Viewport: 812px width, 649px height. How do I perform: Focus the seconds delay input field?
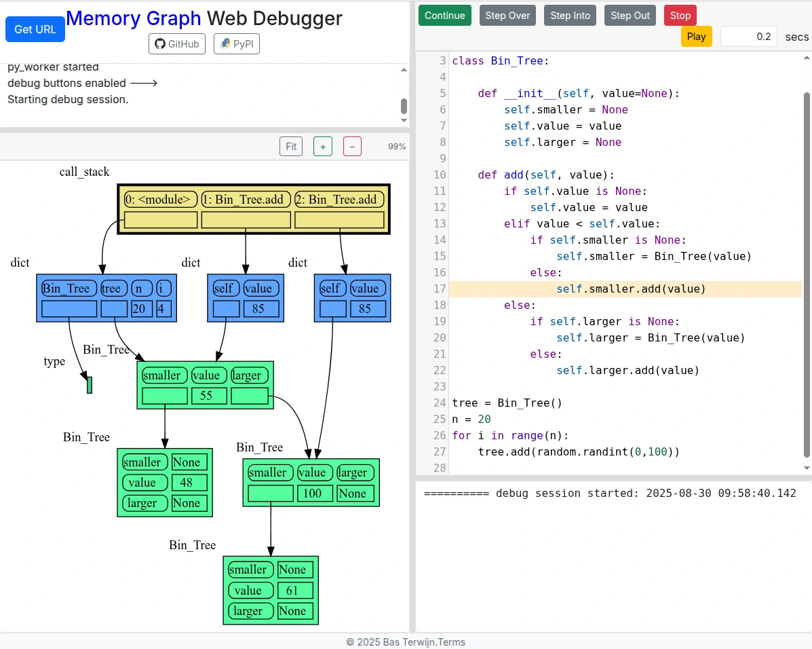pyautogui.click(x=748, y=37)
